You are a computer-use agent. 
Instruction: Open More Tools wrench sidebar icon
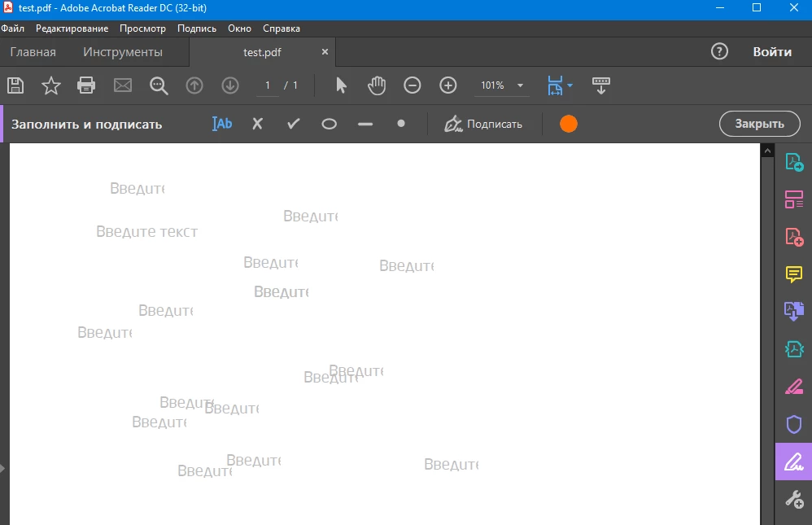(794, 499)
